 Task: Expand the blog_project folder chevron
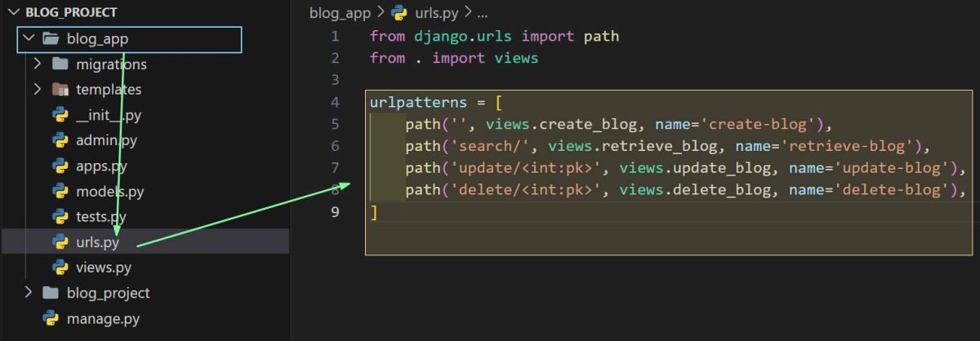28,292
